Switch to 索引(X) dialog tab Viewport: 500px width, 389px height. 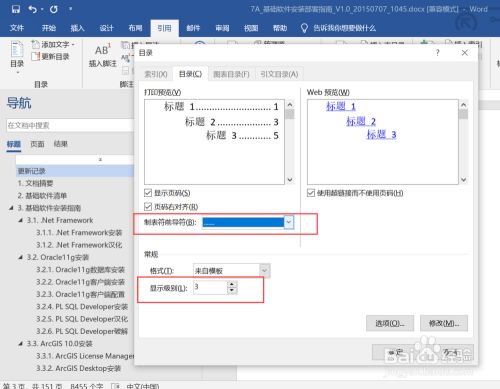pyautogui.click(x=156, y=74)
